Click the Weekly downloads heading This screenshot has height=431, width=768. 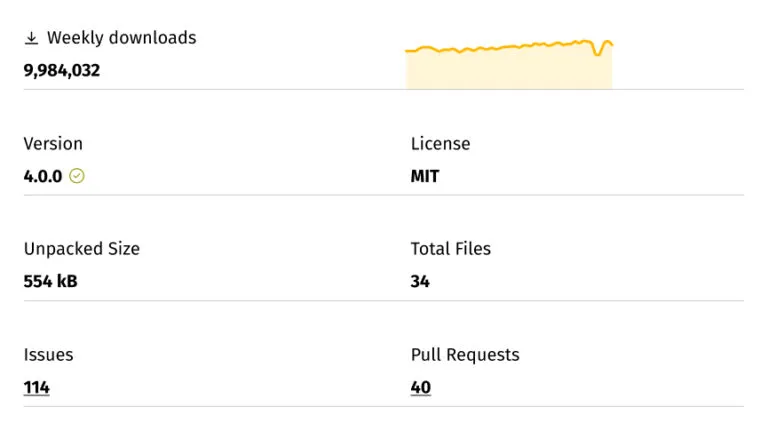pos(121,38)
